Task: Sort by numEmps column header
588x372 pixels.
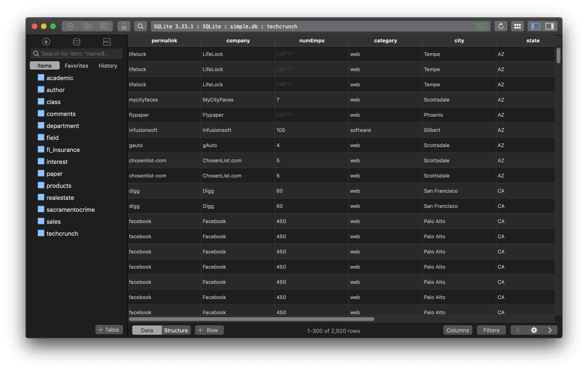Action: pyautogui.click(x=312, y=41)
